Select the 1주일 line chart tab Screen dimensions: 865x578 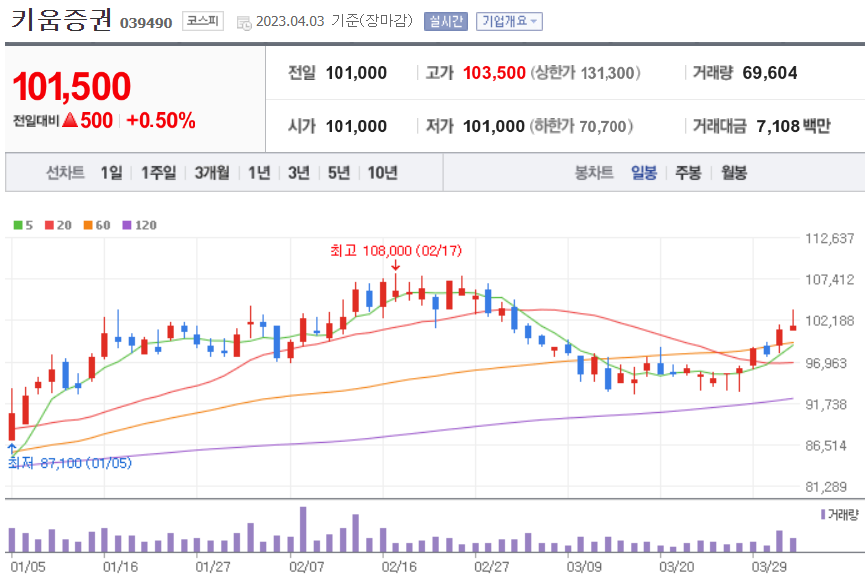[x=159, y=173]
